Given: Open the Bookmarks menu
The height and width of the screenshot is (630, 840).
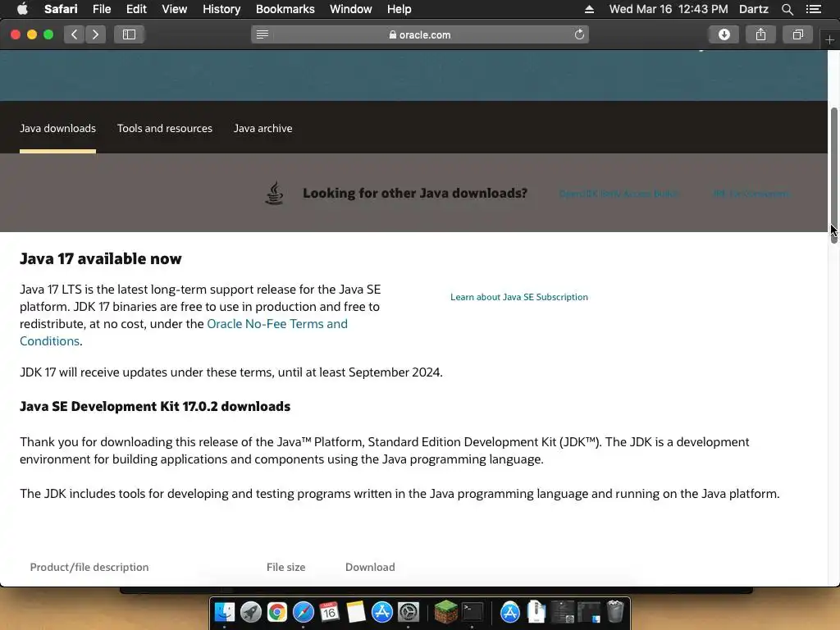Looking at the screenshot, I should [x=285, y=9].
